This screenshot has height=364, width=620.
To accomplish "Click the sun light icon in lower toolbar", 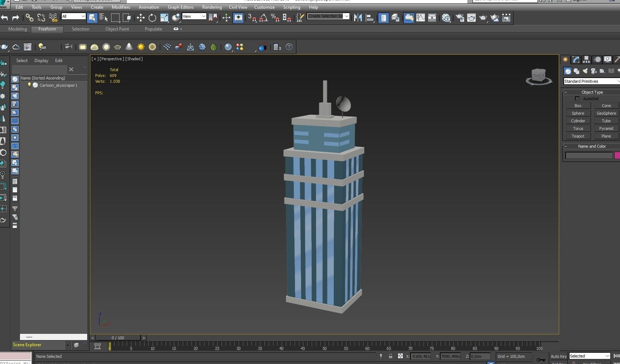I will 141,47.
